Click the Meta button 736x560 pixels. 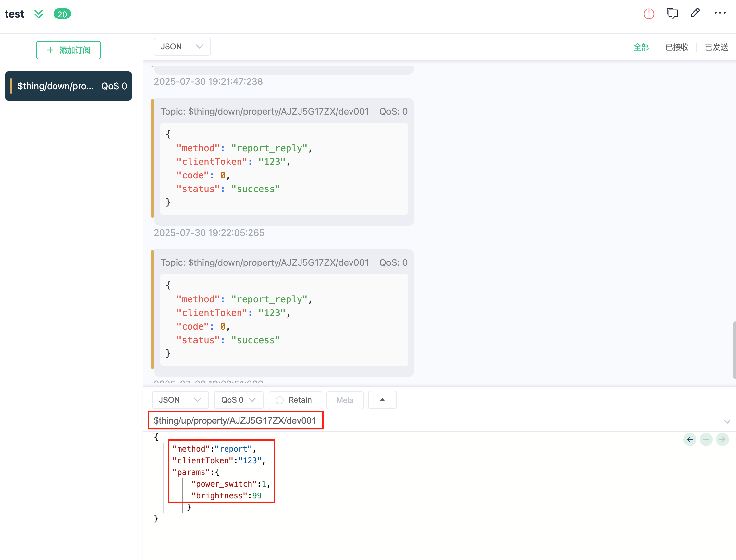tap(345, 400)
